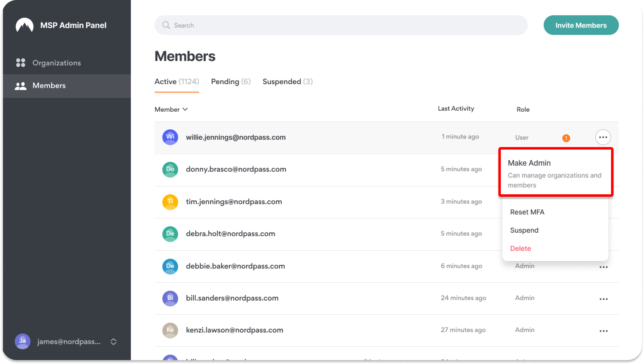644x364 pixels.
Task: Switch to the Pending (6) tab
Action: coord(231,81)
